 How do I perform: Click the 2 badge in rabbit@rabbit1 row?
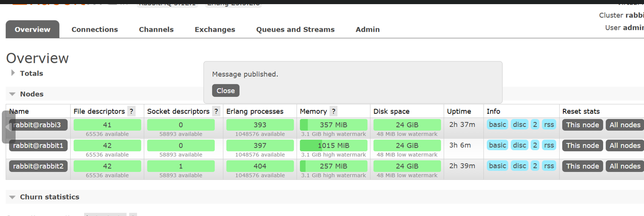click(535, 145)
